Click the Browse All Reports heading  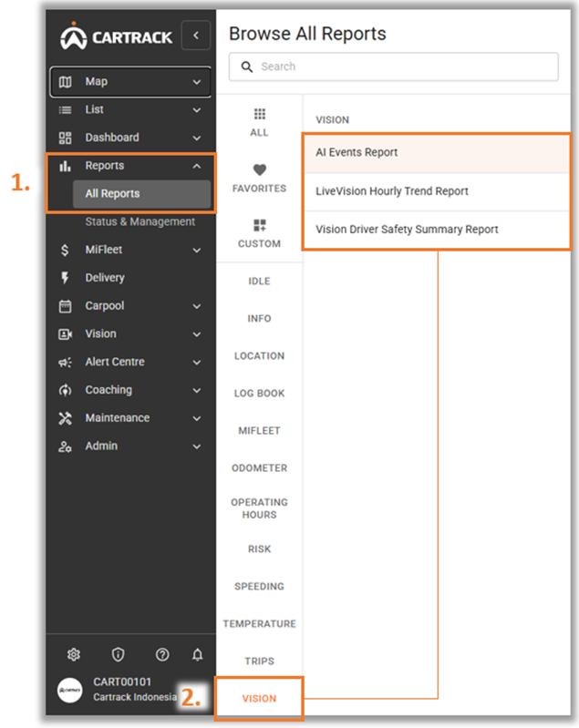click(x=307, y=34)
